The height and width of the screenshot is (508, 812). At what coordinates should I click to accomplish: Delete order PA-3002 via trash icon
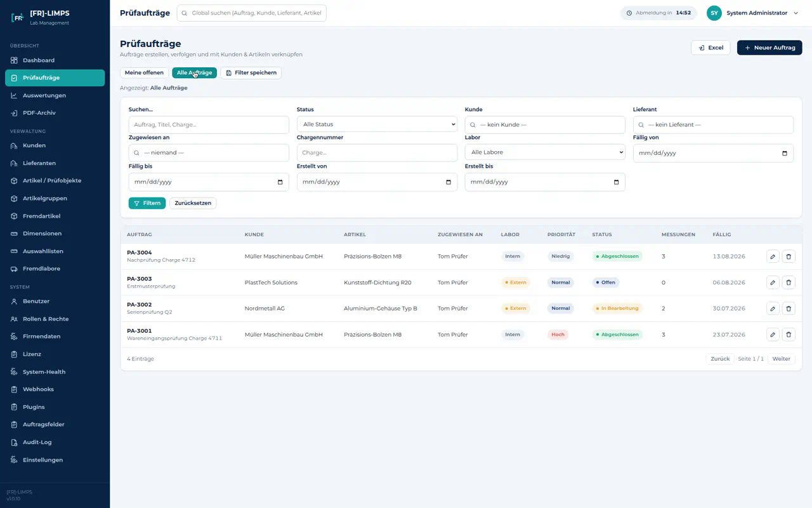tap(789, 309)
